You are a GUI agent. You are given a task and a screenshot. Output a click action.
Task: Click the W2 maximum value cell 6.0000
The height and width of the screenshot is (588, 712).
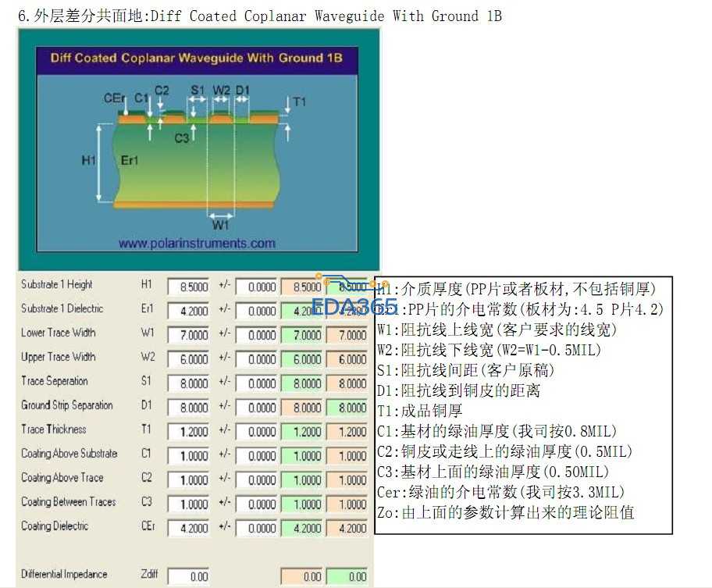point(347,359)
